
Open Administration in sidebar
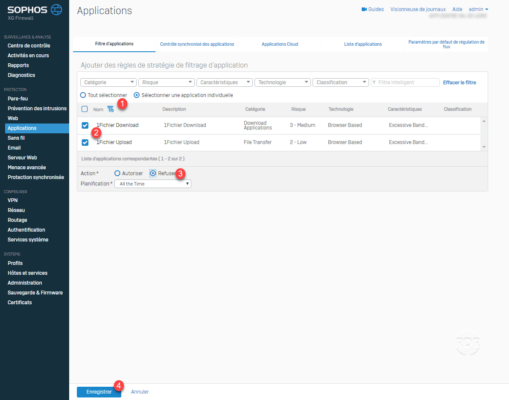point(25,283)
